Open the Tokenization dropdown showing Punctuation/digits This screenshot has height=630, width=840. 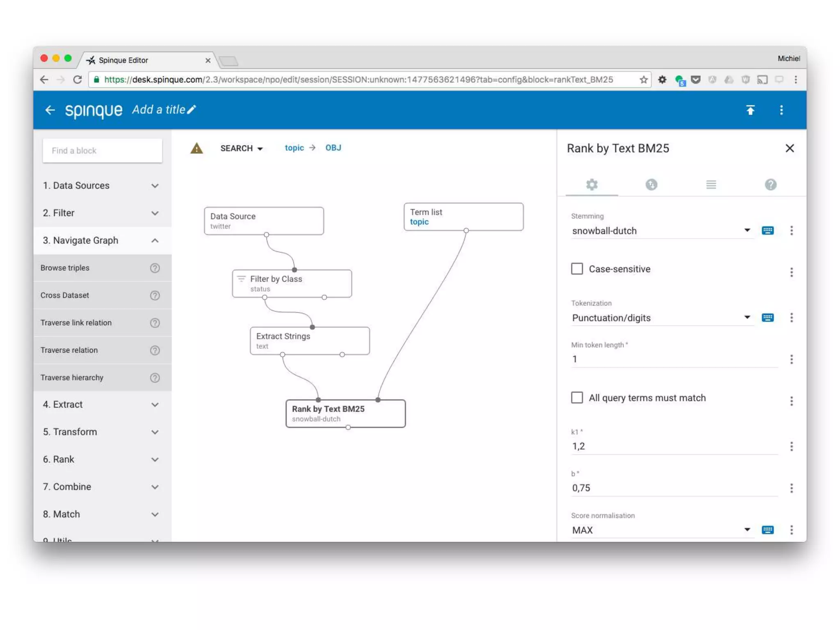662,317
